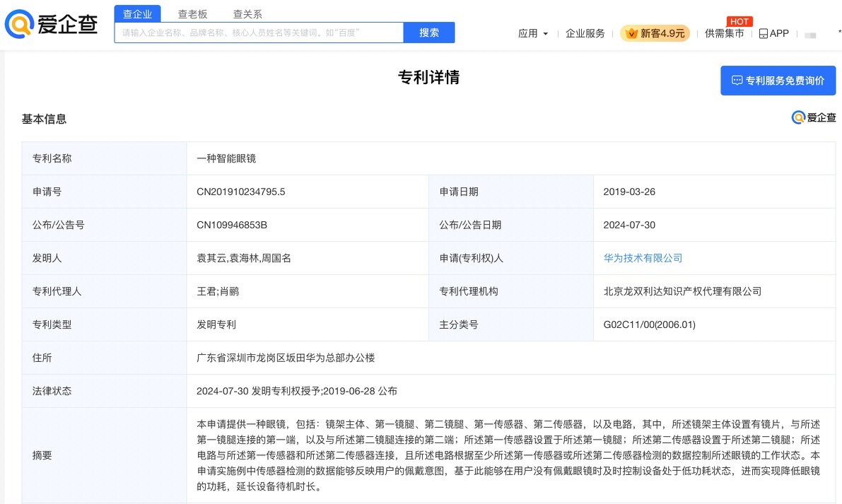Click the phone icon next to APP
This screenshot has height=504, width=842.
coord(763,33)
